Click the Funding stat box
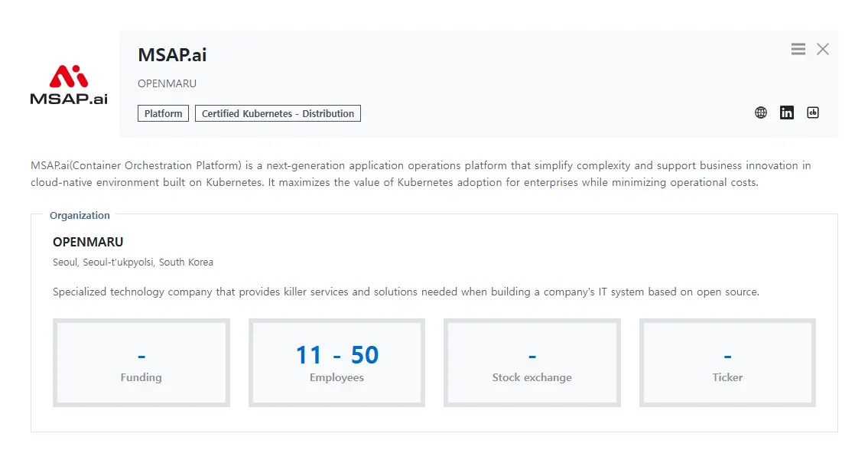Viewport: 868px width, 463px height. point(141,363)
